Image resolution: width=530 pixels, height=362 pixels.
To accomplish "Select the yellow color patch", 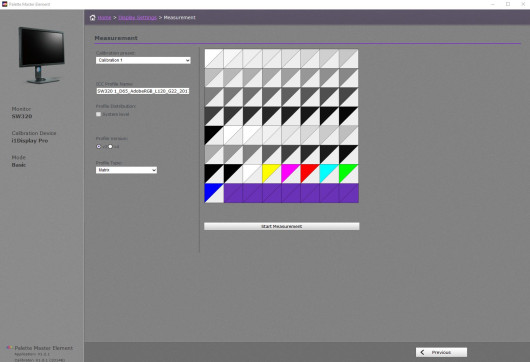I will click(271, 174).
